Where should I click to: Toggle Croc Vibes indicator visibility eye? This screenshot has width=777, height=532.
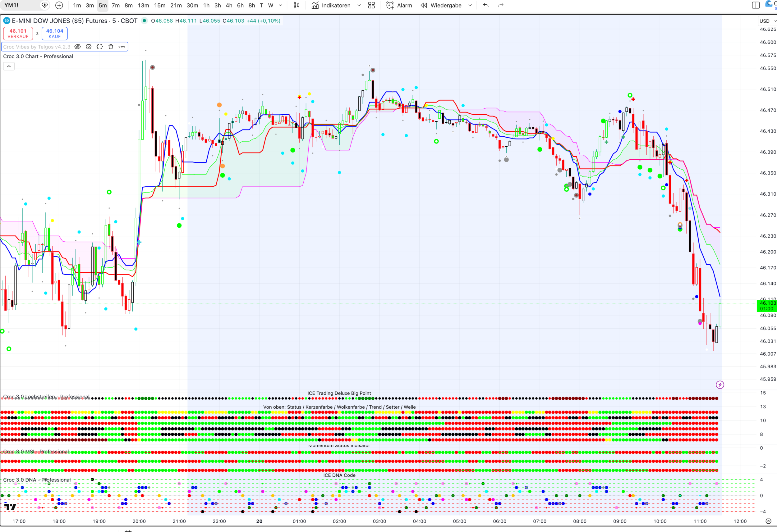point(78,47)
